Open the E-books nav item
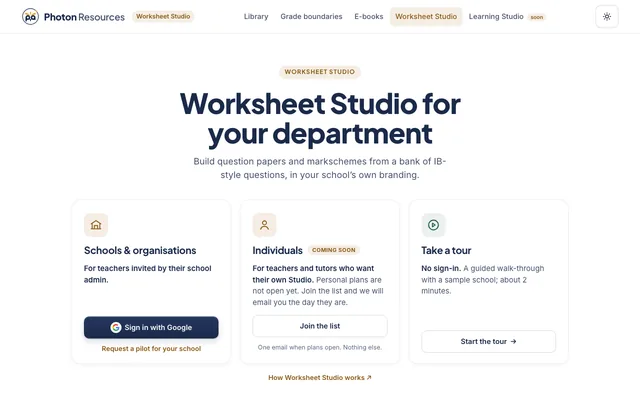640x400 pixels. 369,17
